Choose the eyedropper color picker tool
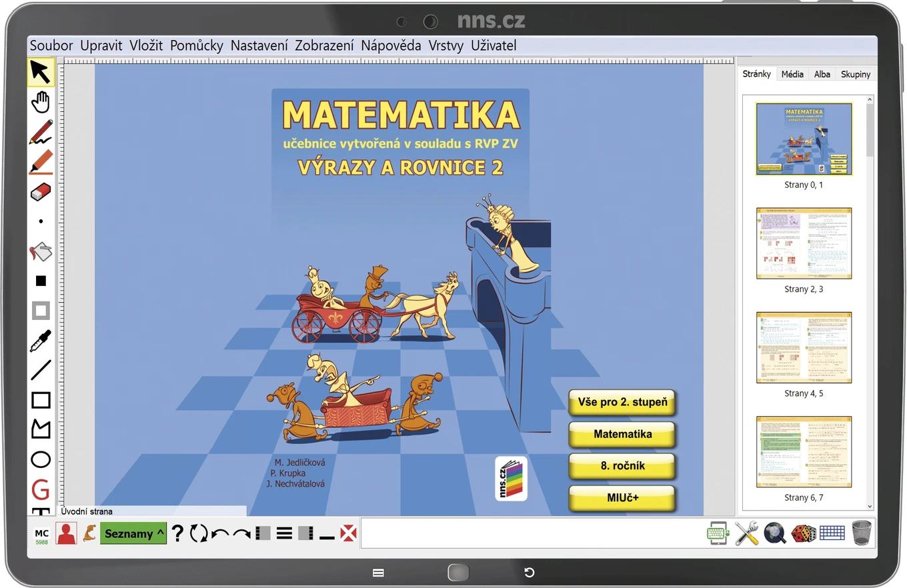907x588 pixels. click(41, 341)
